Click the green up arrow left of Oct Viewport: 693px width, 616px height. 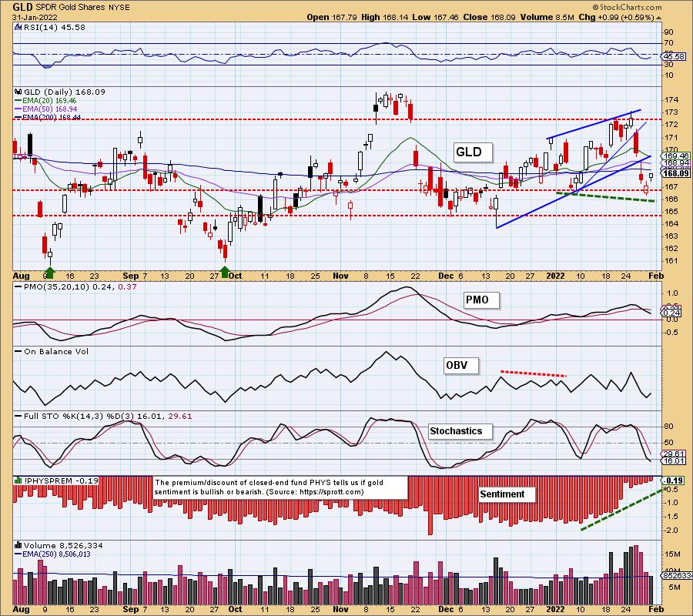tap(225, 272)
